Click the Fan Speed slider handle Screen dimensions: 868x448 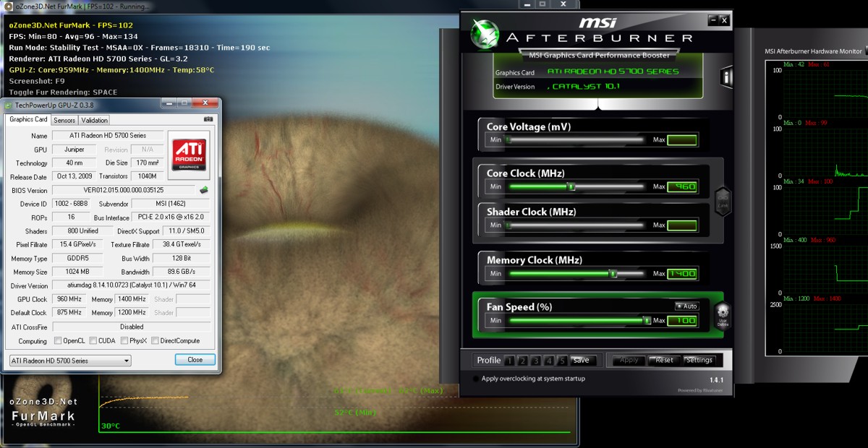click(647, 321)
